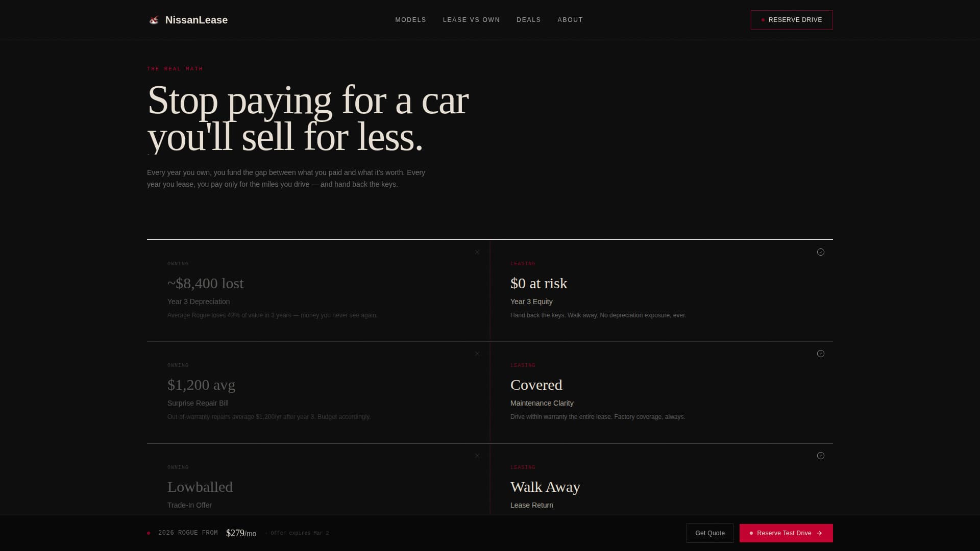
Task: Click the 'Maintenance Clarity' label
Action: pyautogui.click(x=542, y=403)
